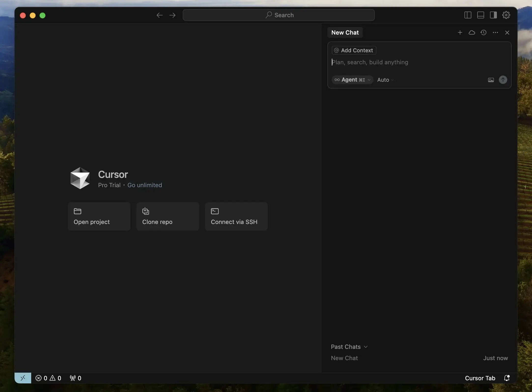Send the message with up arrow button

(503, 80)
